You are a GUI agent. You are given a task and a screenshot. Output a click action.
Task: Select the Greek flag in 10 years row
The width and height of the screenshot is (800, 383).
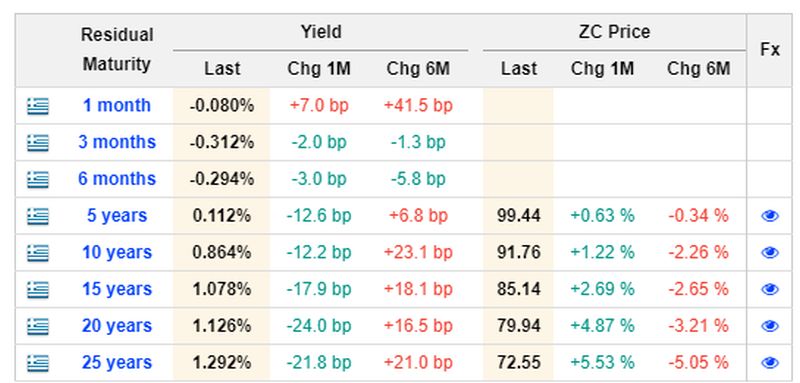pos(38,253)
